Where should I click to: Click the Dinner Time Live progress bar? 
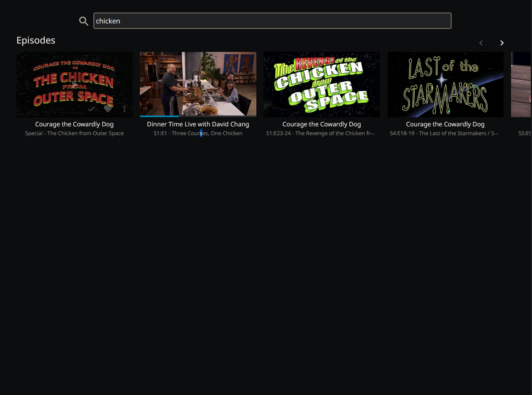coord(198,116)
